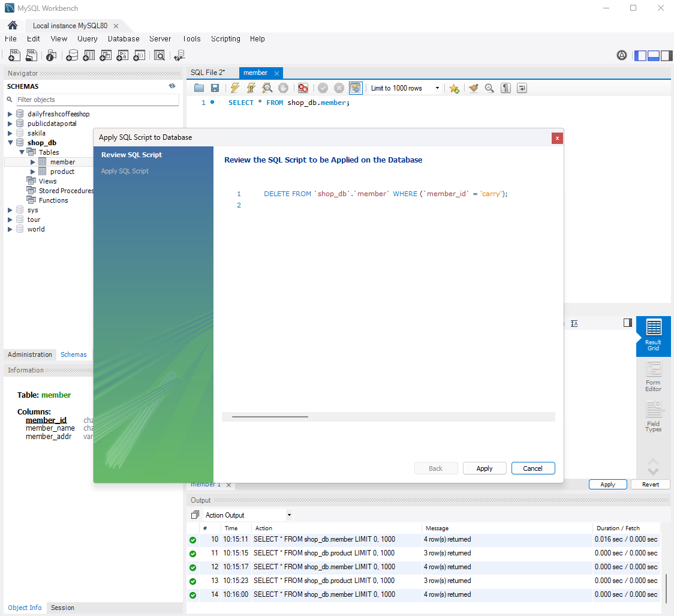The height and width of the screenshot is (616, 674).
Task: Select the Result Grid view button
Action: point(654,336)
